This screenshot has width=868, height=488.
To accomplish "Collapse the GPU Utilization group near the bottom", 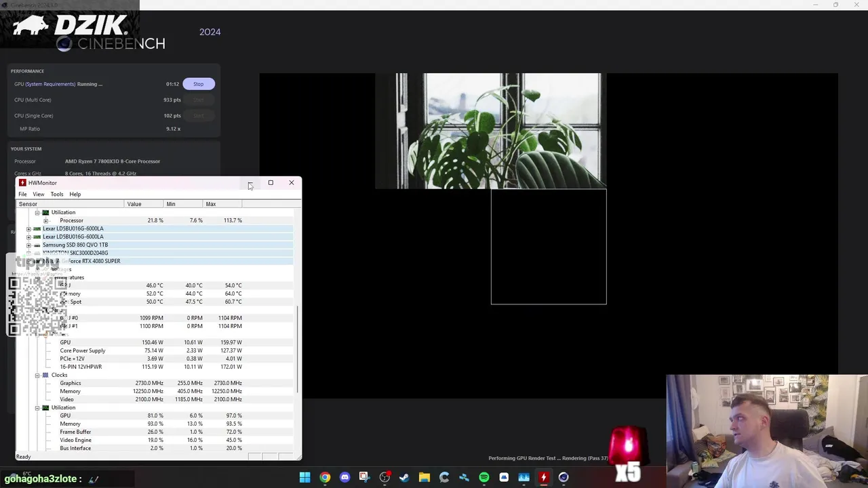I will click(37, 407).
